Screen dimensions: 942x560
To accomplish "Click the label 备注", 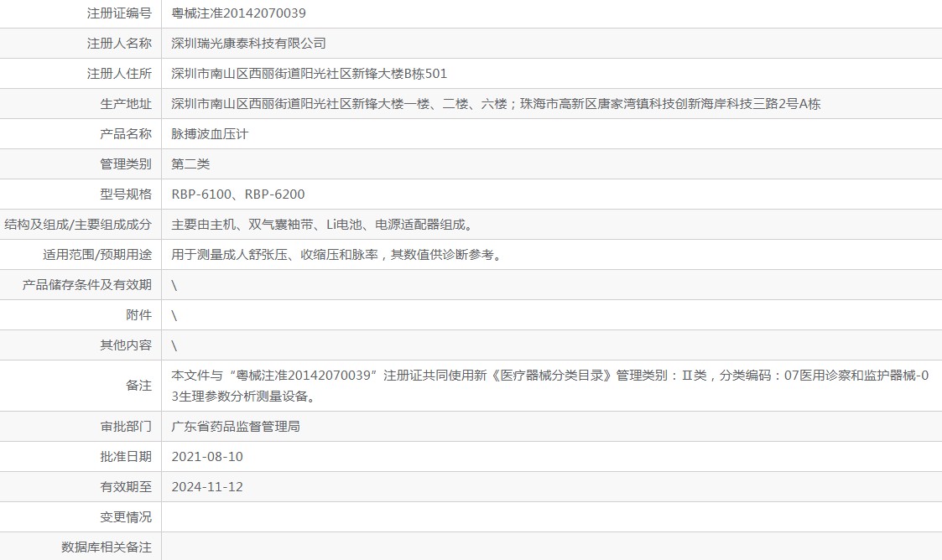I will click(x=138, y=386).
